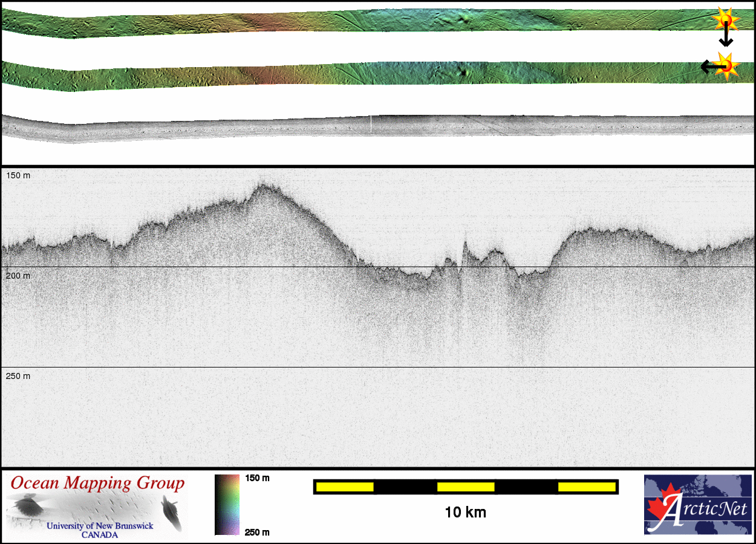Open the Ocean Mapping Group title link

tap(97, 483)
